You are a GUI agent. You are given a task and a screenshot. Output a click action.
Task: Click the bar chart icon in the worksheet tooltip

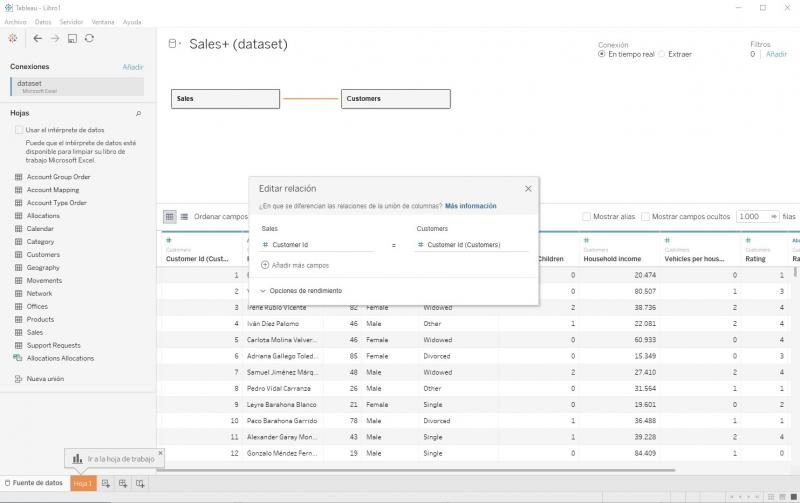point(77,459)
